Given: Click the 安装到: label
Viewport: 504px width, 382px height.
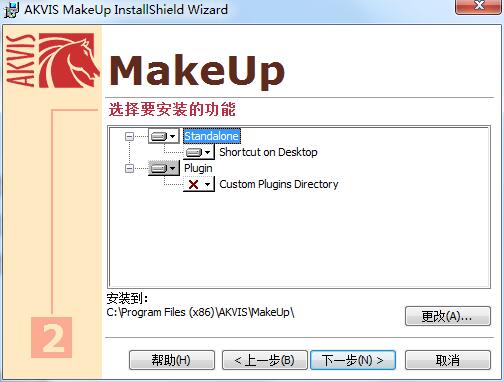Looking at the screenshot, I should pyautogui.click(x=127, y=298).
